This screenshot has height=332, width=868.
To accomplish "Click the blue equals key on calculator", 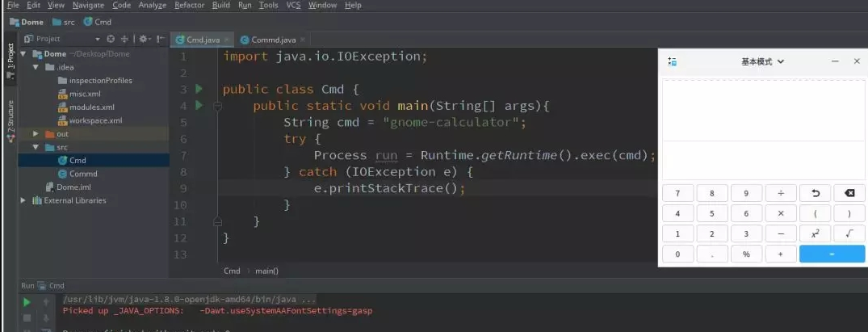I will pyautogui.click(x=832, y=254).
